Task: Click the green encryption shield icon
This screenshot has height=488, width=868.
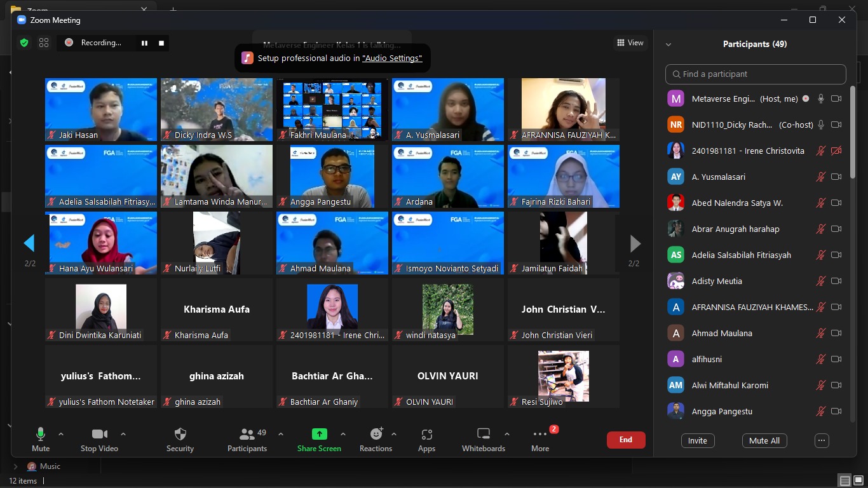Action: click(x=24, y=43)
